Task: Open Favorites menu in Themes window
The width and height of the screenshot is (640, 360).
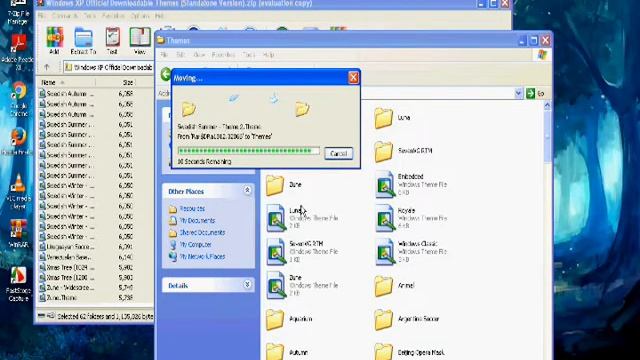Action: 223,55
